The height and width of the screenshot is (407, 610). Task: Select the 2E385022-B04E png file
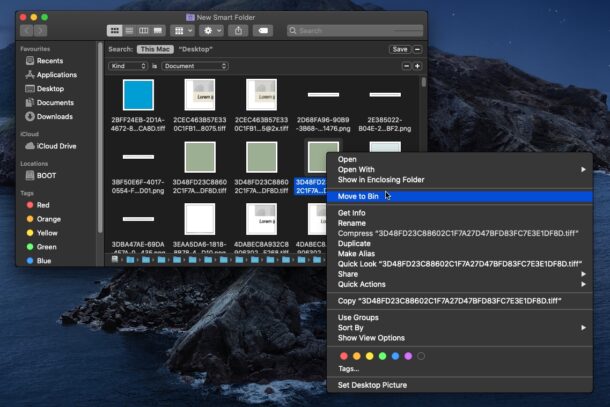coord(385,109)
